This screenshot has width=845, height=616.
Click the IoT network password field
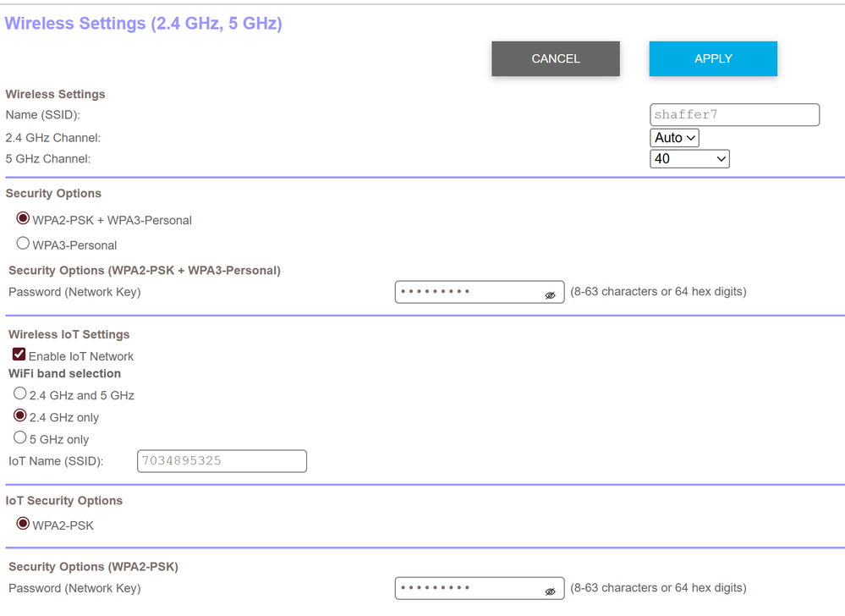point(469,588)
